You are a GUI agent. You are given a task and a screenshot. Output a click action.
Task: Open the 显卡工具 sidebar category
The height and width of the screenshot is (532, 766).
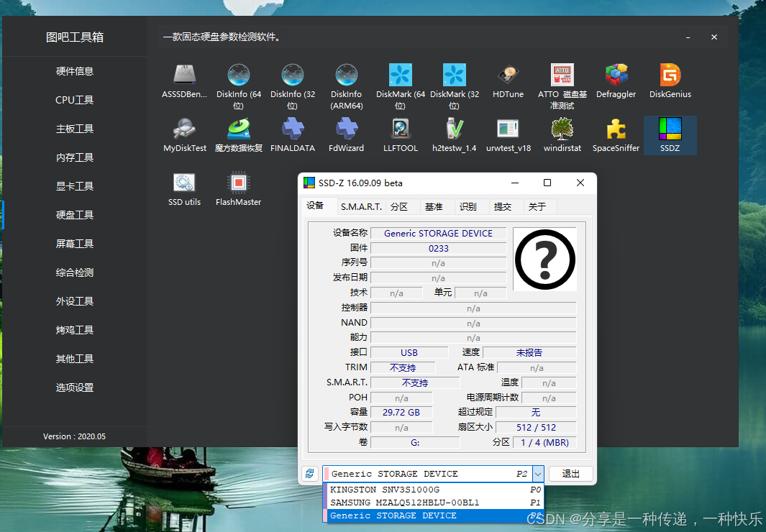[x=74, y=186]
